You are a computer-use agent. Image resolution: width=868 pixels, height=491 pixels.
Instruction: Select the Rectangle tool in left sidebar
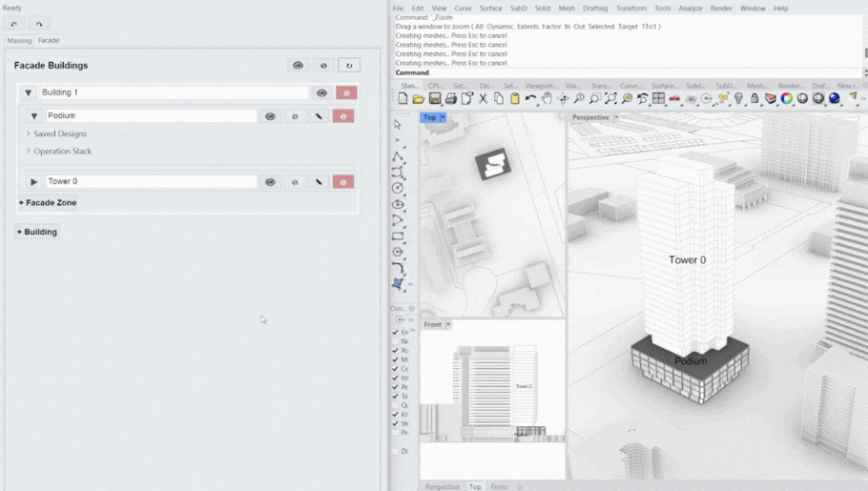pos(398,236)
